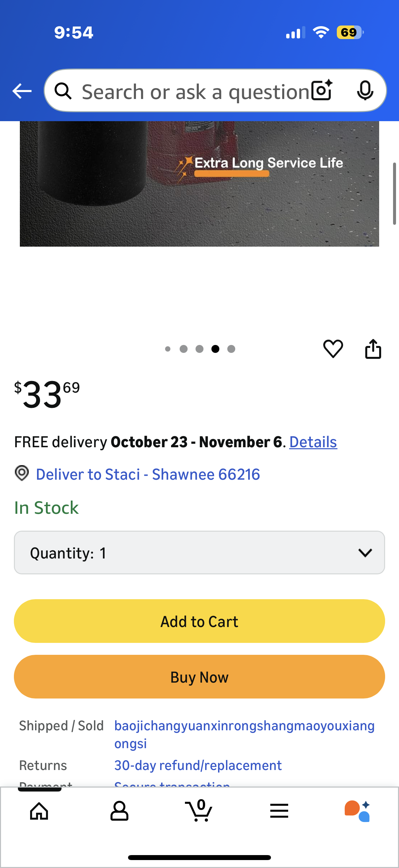Tap the share icon
The height and width of the screenshot is (868, 399).
[x=373, y=348]
